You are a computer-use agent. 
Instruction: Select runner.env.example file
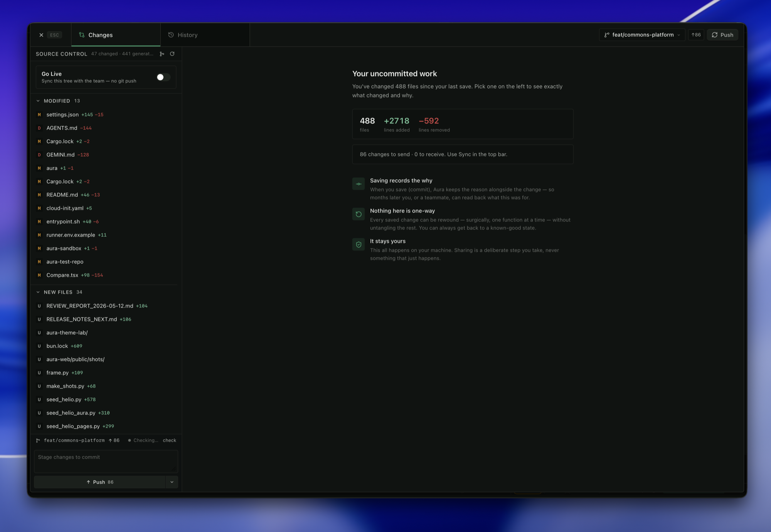[106, 235]
